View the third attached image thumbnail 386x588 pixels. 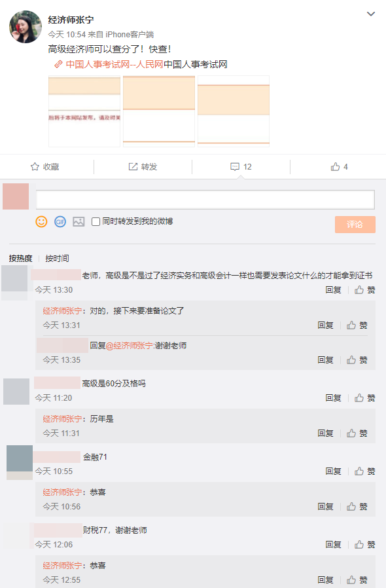click(234, 111)
